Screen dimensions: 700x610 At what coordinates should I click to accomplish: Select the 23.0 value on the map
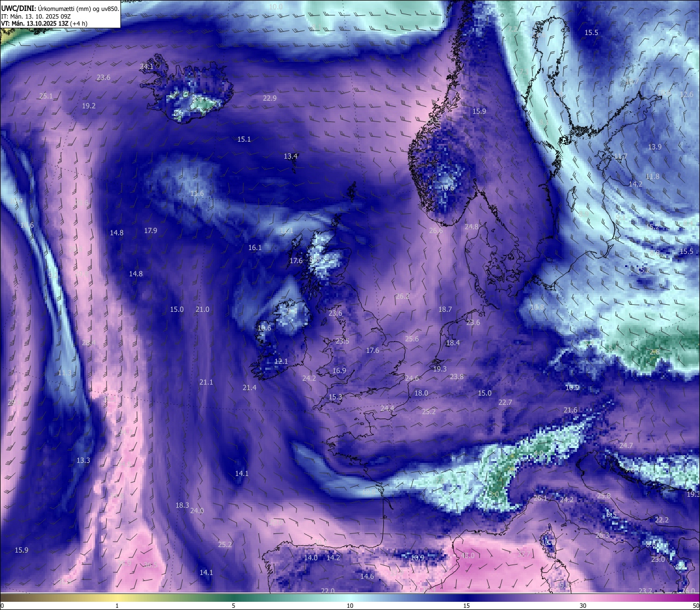coord(658,560)
